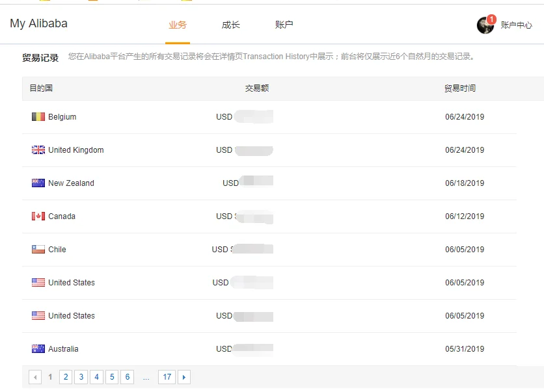544x392 pixels.
Task: Open 账户中心 link
Action: 516,25
